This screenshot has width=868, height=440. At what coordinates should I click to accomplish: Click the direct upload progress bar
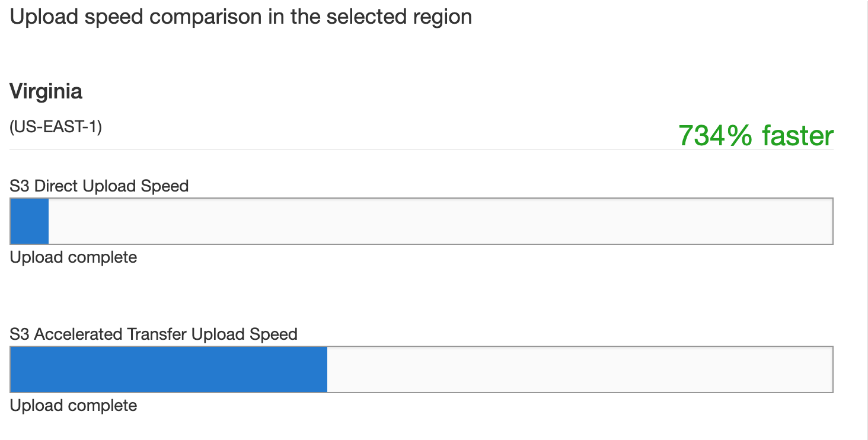pos(421,221)
